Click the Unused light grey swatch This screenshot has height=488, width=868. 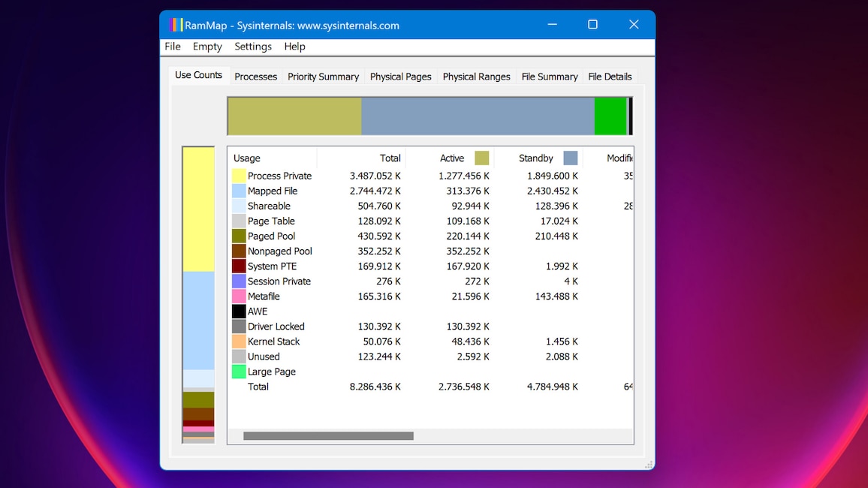pos(239,357)
